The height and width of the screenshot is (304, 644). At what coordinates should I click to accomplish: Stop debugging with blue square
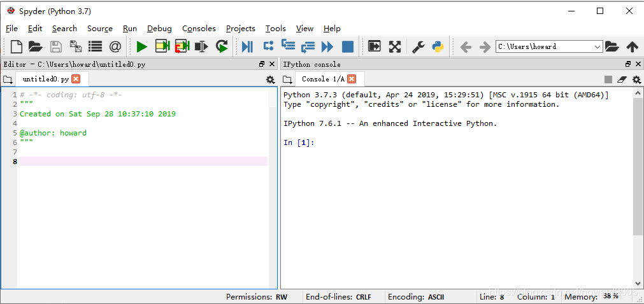pos(347,47)
